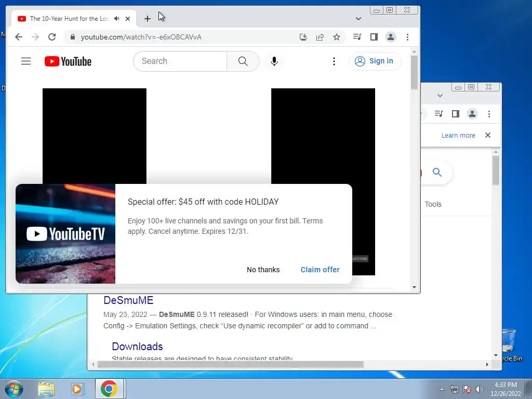The height and width of the screenshot is (399, 532).
Task: Open the DeSmuME search result link
Action: click(x=128, y=300)
